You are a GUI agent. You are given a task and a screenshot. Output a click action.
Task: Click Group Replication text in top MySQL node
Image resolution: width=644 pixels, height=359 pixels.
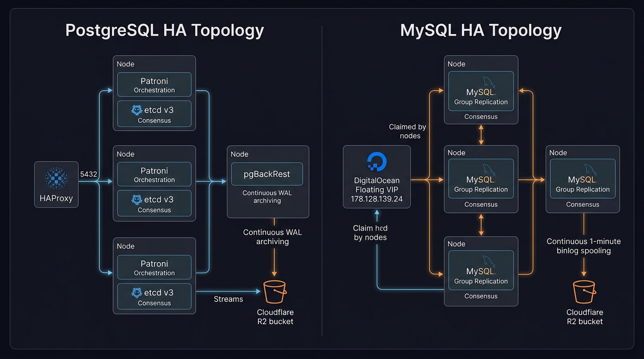481,102
